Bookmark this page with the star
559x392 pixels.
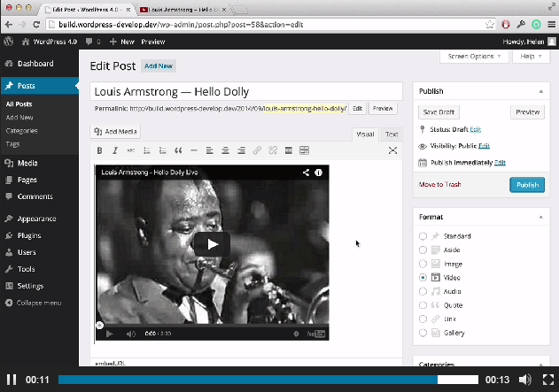tap(490, 25)
